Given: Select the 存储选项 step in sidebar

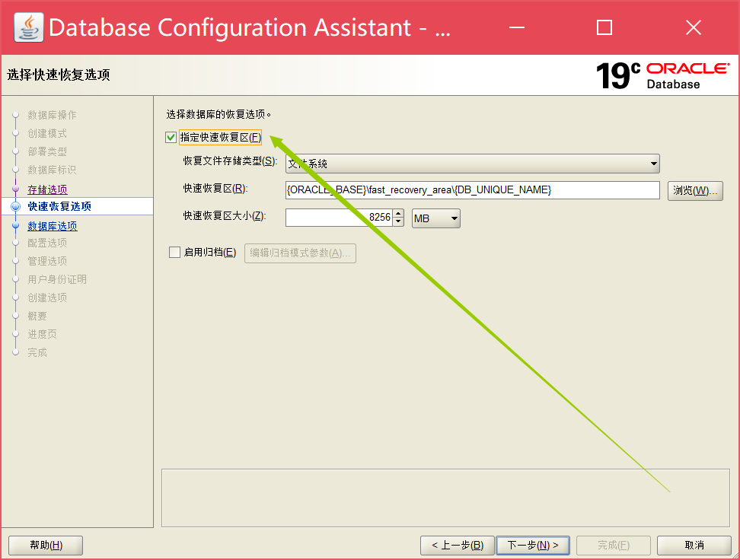Looking at the screenshot, I should (x=49, y=189).
